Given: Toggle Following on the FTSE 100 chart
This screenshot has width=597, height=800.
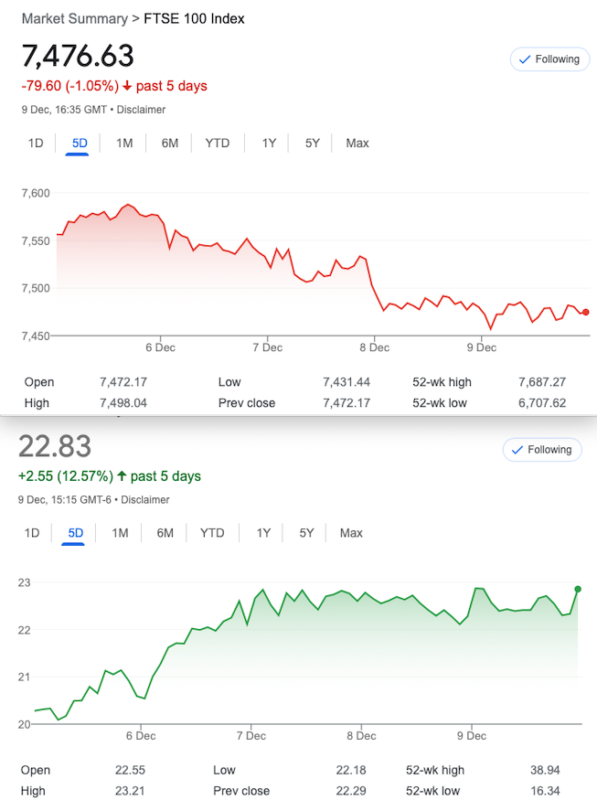Looking at the screenshot, I should click(550, 59).
